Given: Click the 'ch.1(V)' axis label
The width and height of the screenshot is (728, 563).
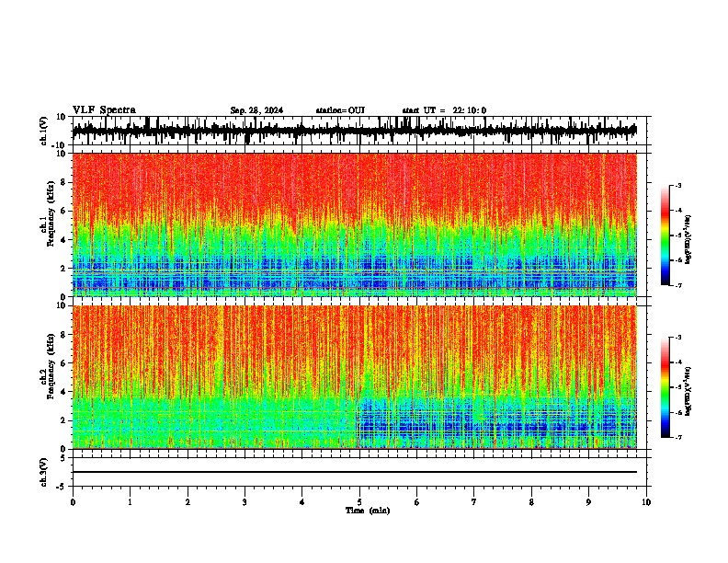Looking at the screenshot, I should [44, 131].
